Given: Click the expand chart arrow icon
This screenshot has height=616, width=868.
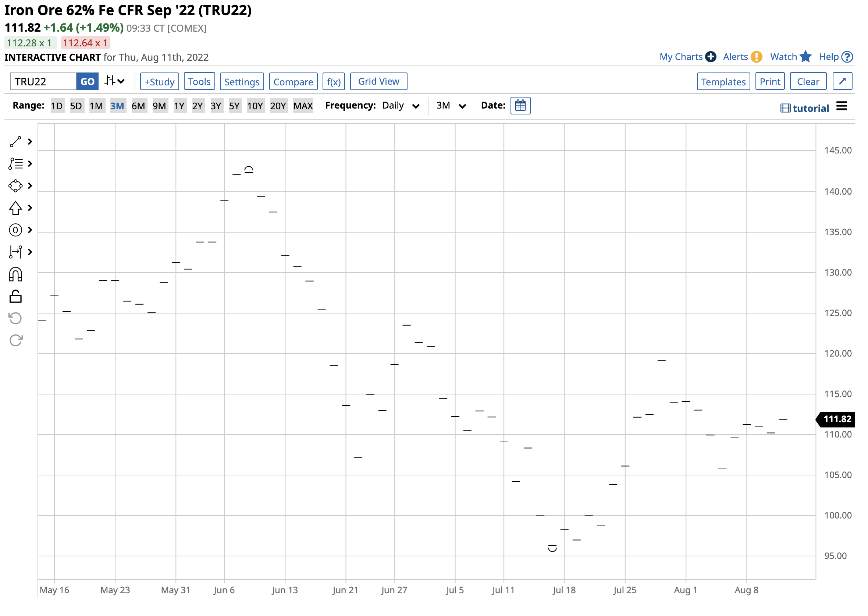Looking at the screenshot, I should coord(842,82).
